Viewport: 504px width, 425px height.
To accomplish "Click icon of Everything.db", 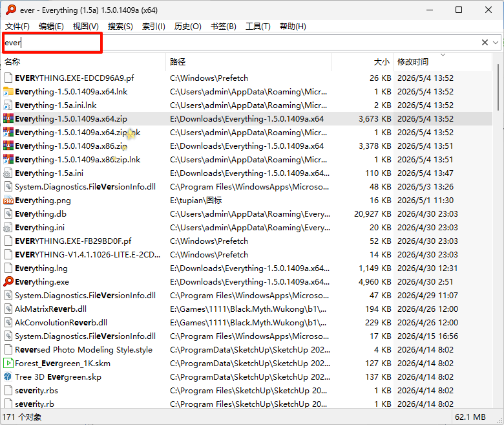I will (8, 214).
